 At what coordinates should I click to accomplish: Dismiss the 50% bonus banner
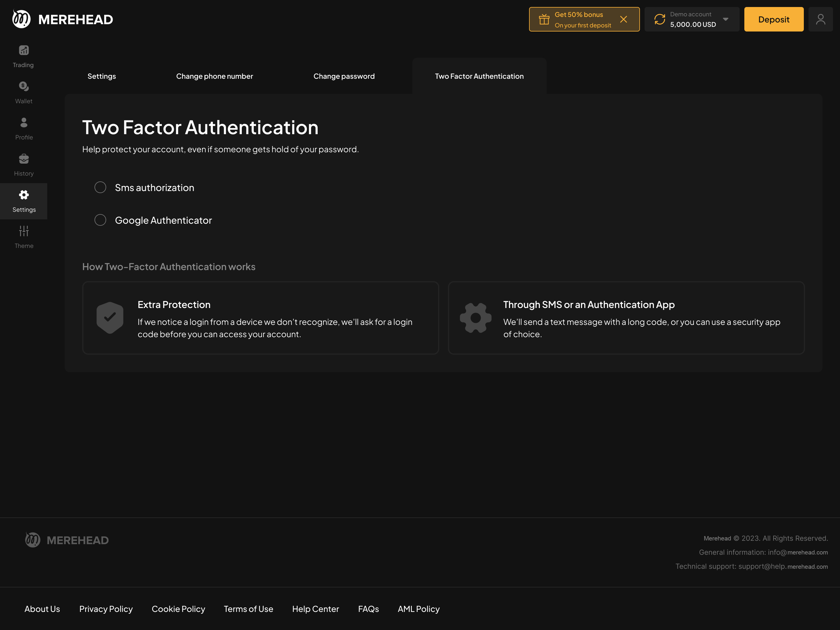click(623, 19)
